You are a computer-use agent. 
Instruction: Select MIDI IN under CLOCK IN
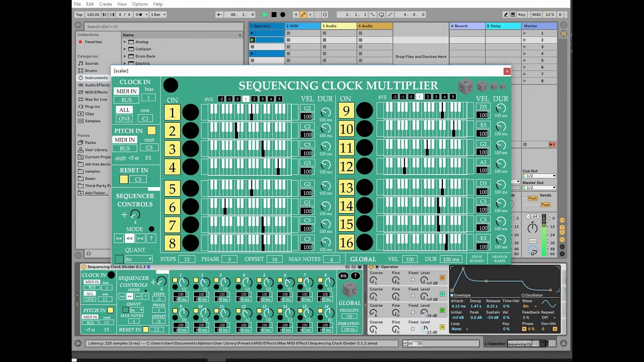coord(126,91)
